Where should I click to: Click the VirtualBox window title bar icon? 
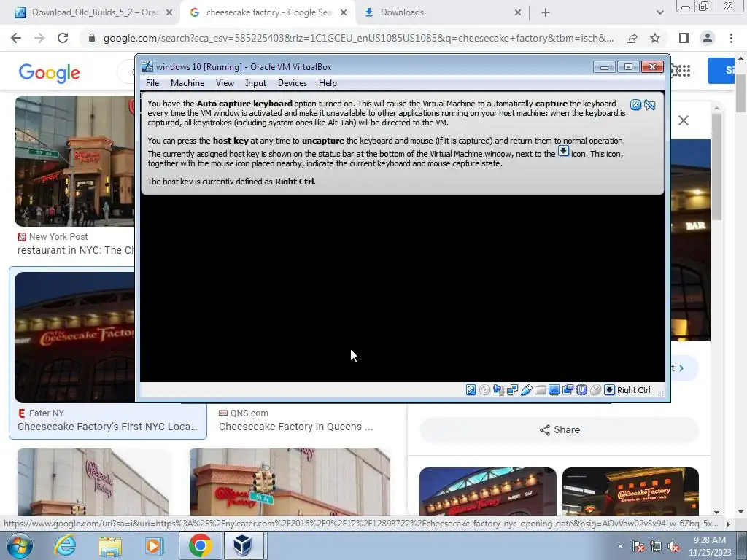[147, 66]
